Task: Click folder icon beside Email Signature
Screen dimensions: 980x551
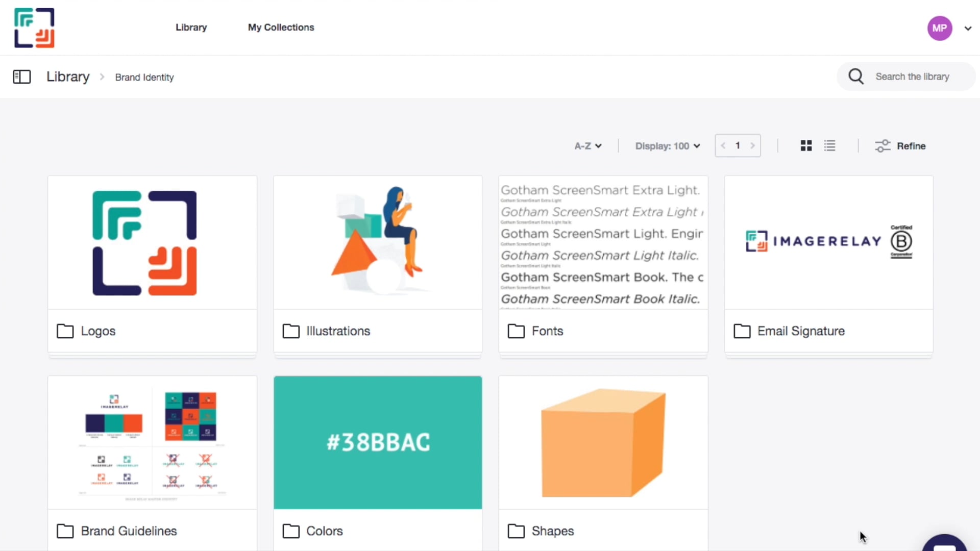Action: tap(742, 331)
